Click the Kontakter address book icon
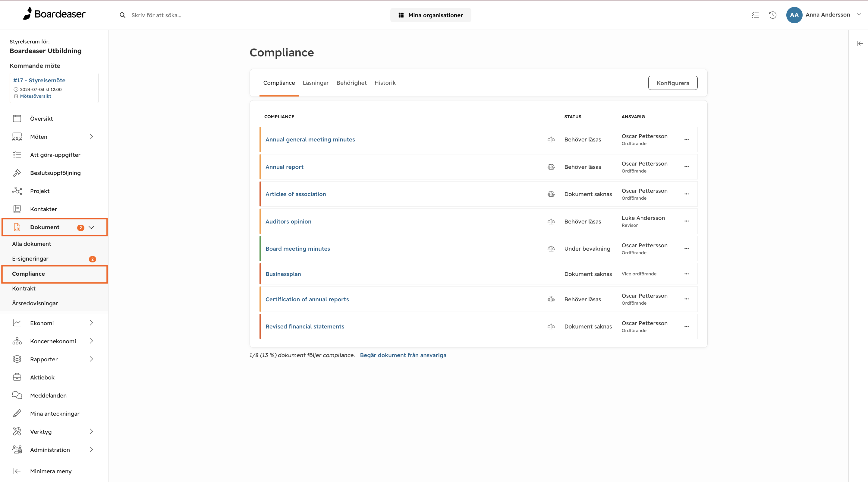This screenshot has width=868, height=482. pyautogui.click(x=17, y=209)
